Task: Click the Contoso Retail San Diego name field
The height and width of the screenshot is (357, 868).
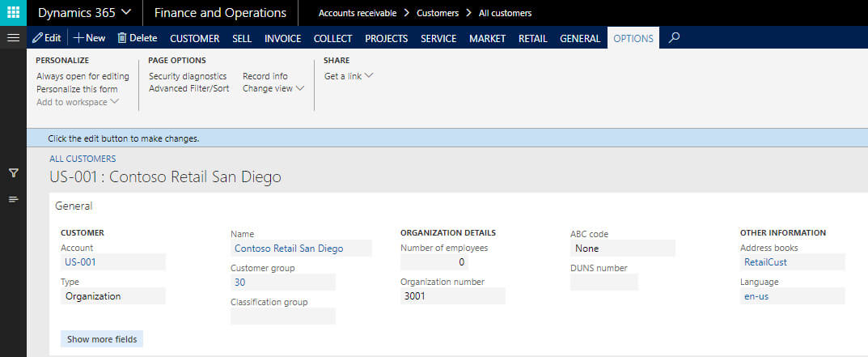Action: pos(301,249)
